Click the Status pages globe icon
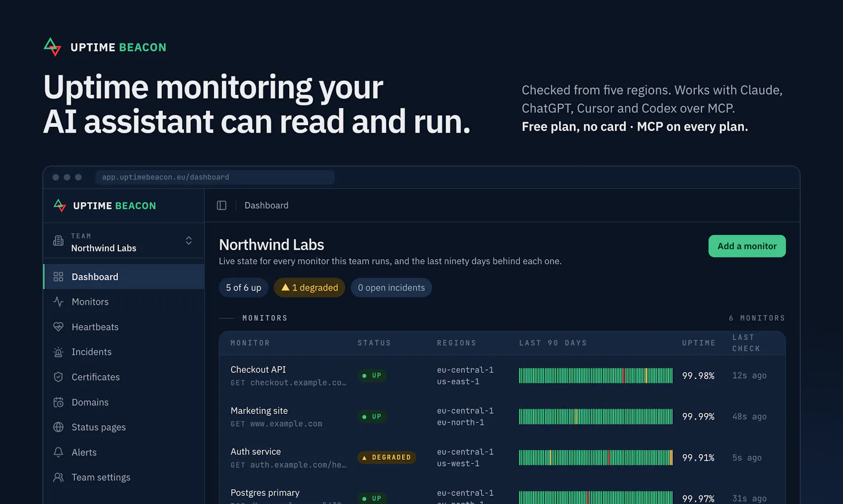The height and width of the screenshot is (504, 843). (58, 427)
